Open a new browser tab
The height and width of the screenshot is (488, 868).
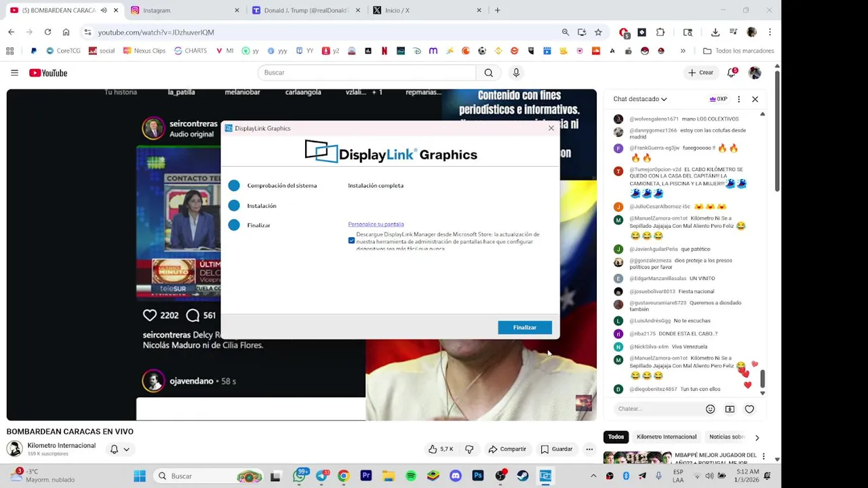click(497, 10)
